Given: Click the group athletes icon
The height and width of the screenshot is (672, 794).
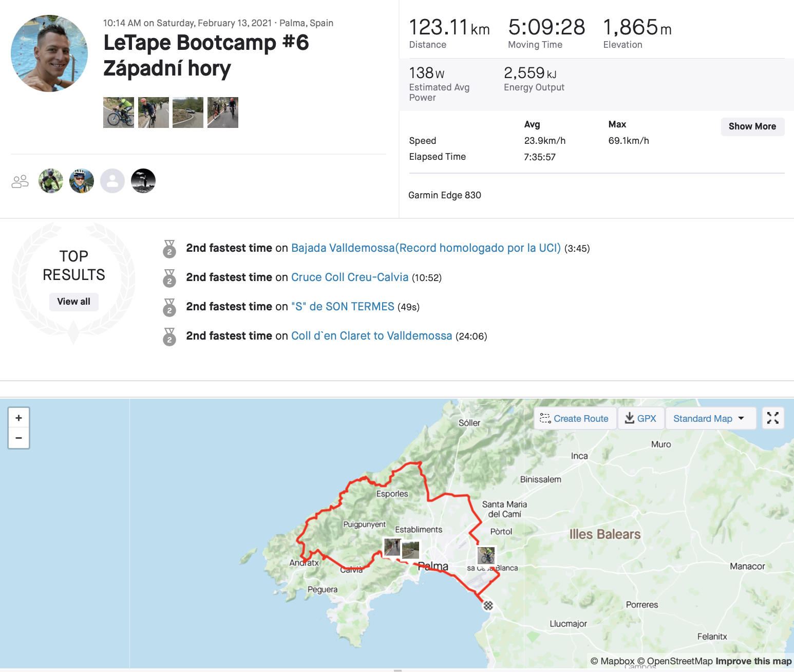Looking at the screenshot, I should pyautogui.click(x=20, y=181).
